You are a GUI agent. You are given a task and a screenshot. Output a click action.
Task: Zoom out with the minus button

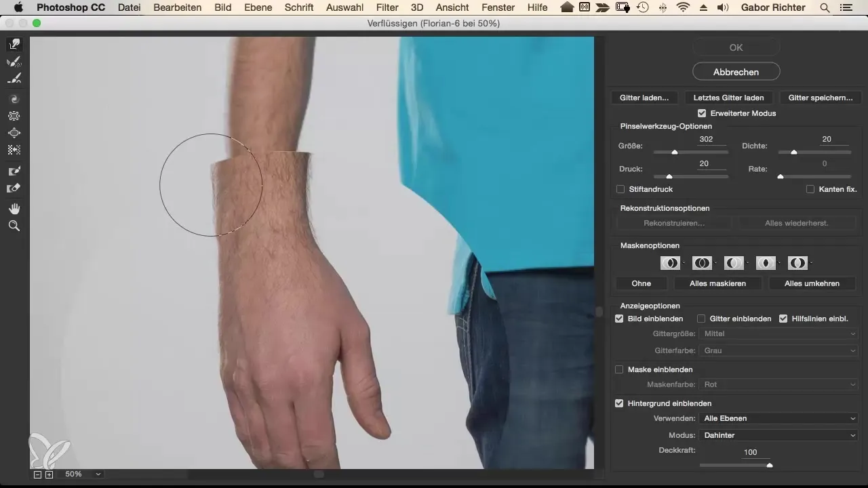click(38, 474)
